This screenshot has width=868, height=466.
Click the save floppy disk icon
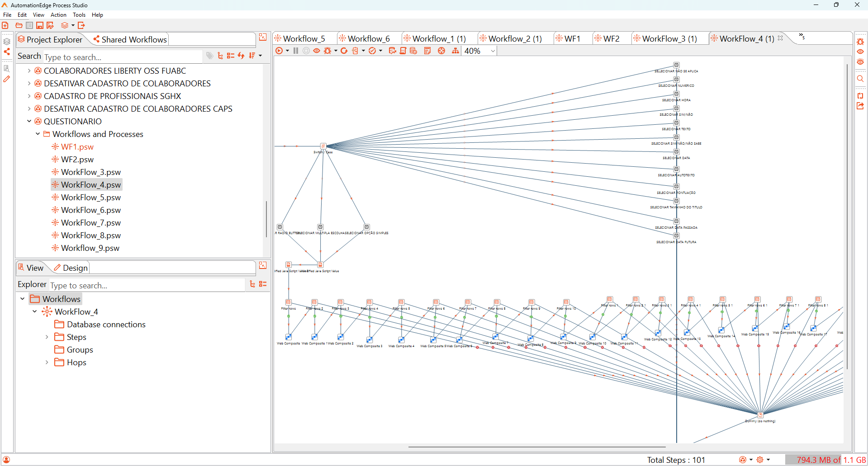tap(40, 25)
